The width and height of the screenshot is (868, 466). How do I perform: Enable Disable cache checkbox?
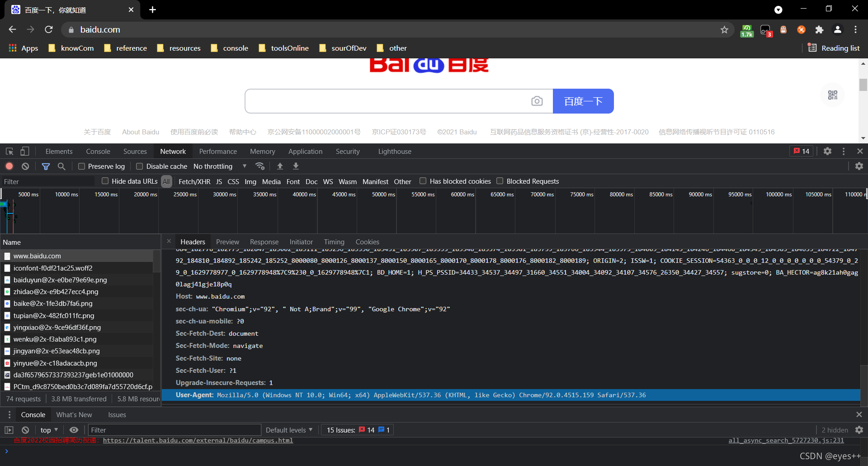[140, 166]
